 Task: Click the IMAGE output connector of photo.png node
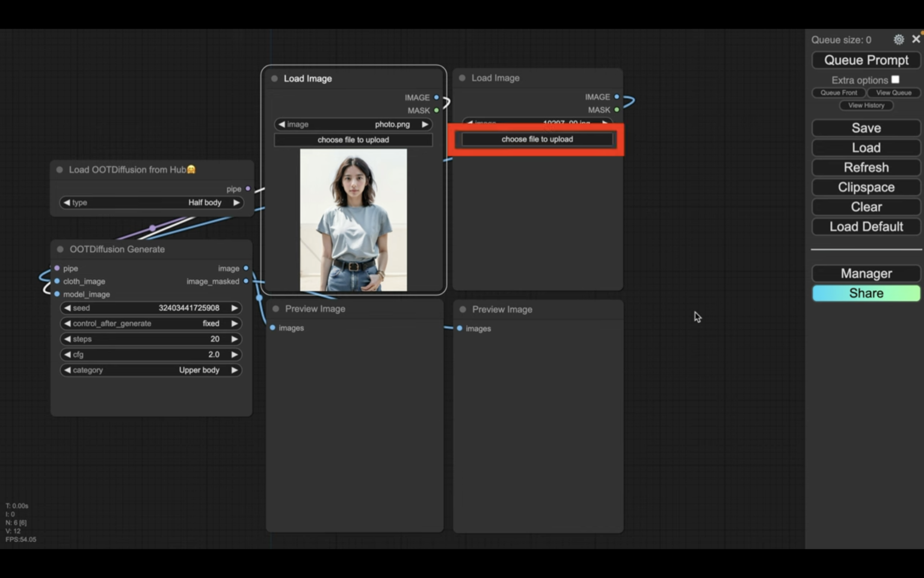click(x=436, y=98)
